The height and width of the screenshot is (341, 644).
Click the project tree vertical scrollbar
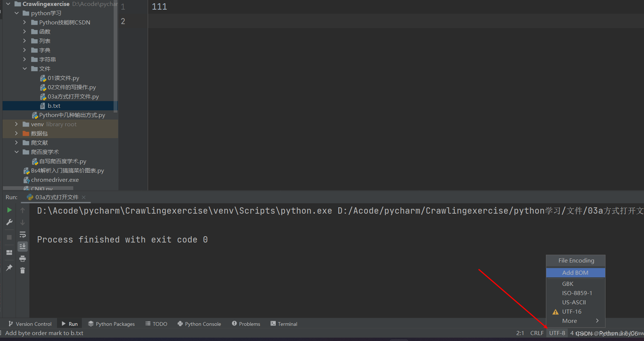116,56
